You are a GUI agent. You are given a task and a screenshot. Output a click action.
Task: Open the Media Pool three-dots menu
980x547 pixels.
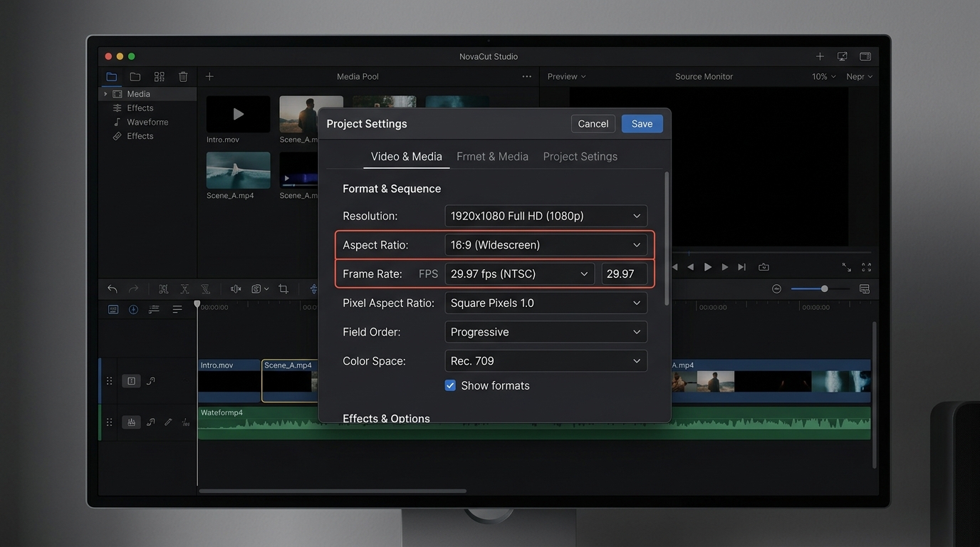coord(527,76)
